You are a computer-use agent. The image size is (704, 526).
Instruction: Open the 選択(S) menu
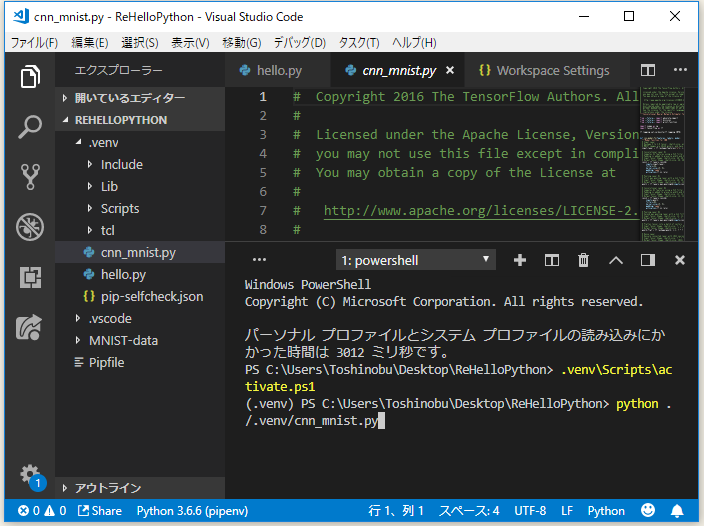click(140, 43)
